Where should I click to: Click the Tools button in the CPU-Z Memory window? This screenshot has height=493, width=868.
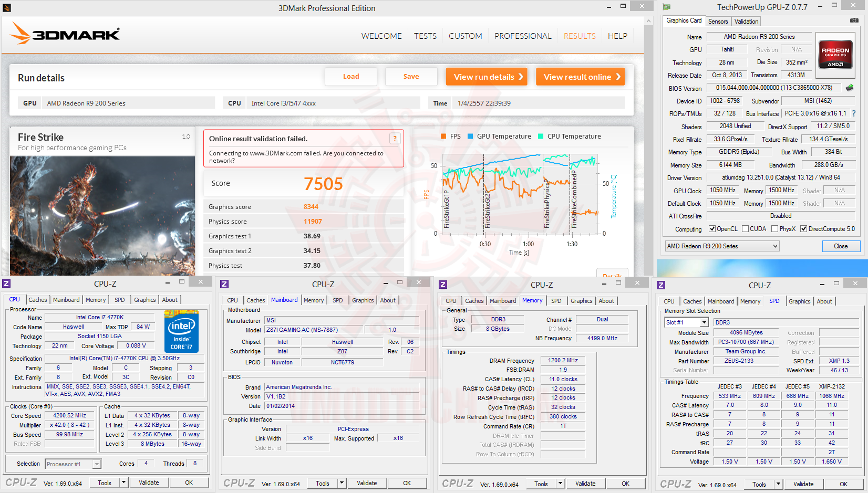541,484
